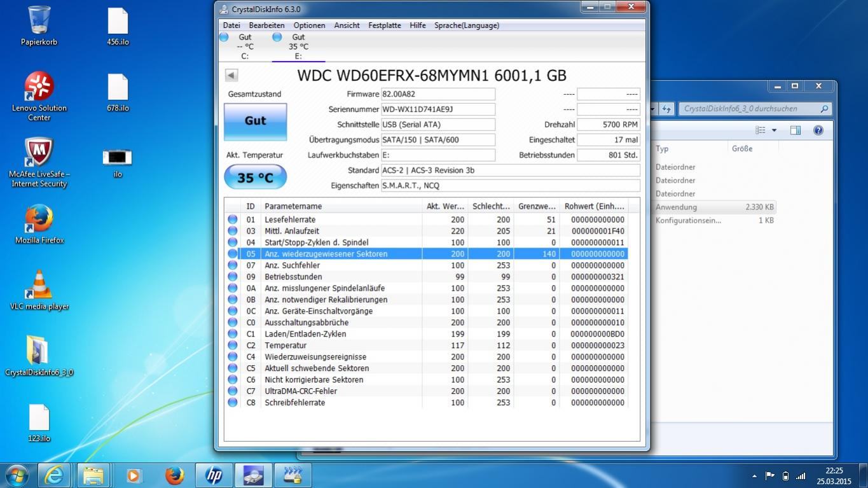The height and width of the screenshot is (488, 868).
Task: Select the Konfigurationsein... file row in Explorer
Action: click(x=715, y=221)
